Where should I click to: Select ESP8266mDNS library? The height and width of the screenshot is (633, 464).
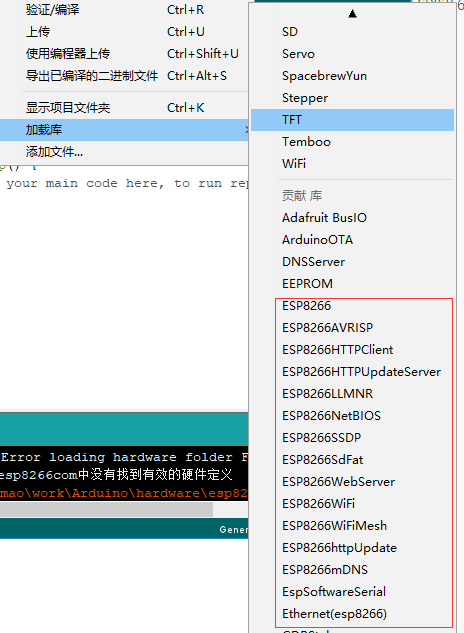(x=353, y=570)
